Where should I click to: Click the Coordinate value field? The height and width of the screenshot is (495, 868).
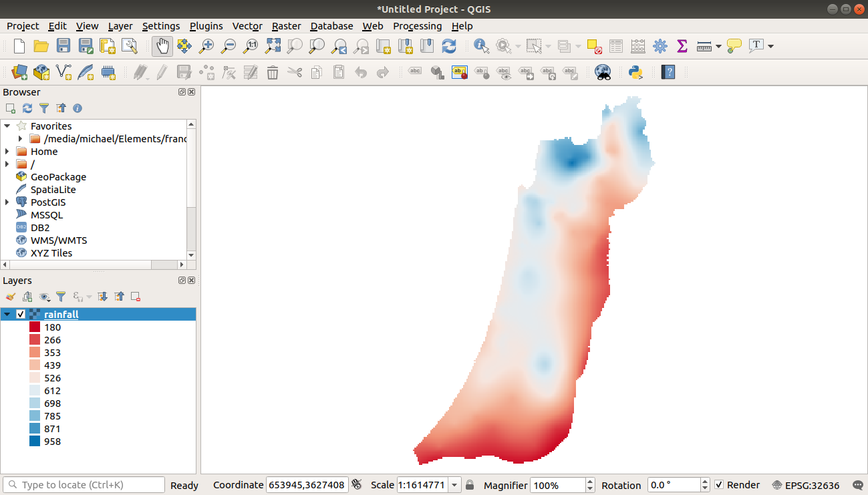(x=307, y=485)
